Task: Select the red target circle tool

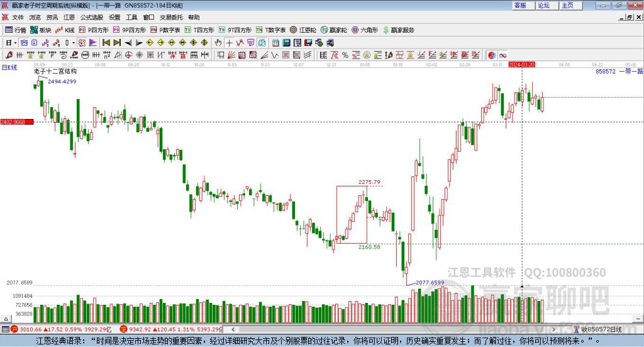Action: [128, 55]
